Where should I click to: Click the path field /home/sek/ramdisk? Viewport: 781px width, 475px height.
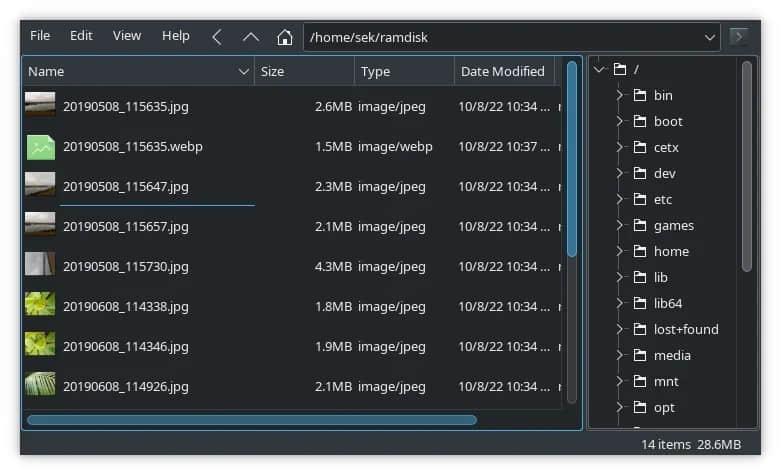pyautogui.click(x=500, y=37)
